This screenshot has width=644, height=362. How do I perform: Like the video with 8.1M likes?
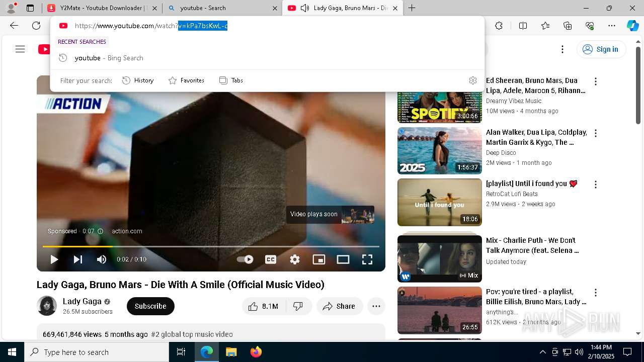pos(264,306)
